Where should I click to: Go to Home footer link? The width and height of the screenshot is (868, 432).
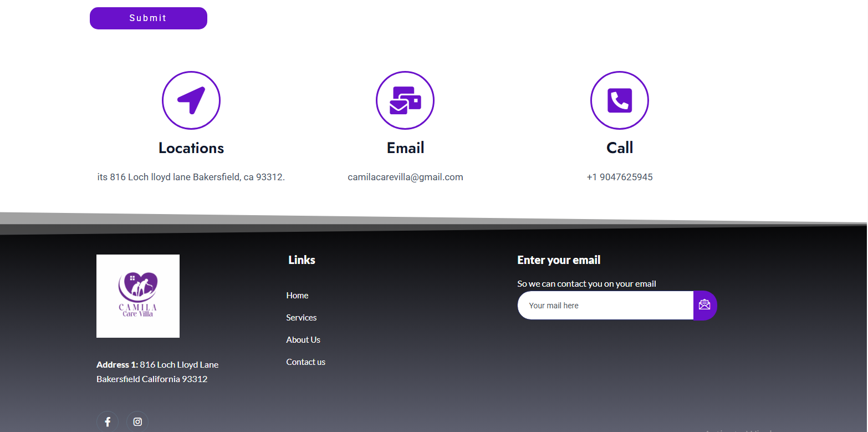coord(297,296)
